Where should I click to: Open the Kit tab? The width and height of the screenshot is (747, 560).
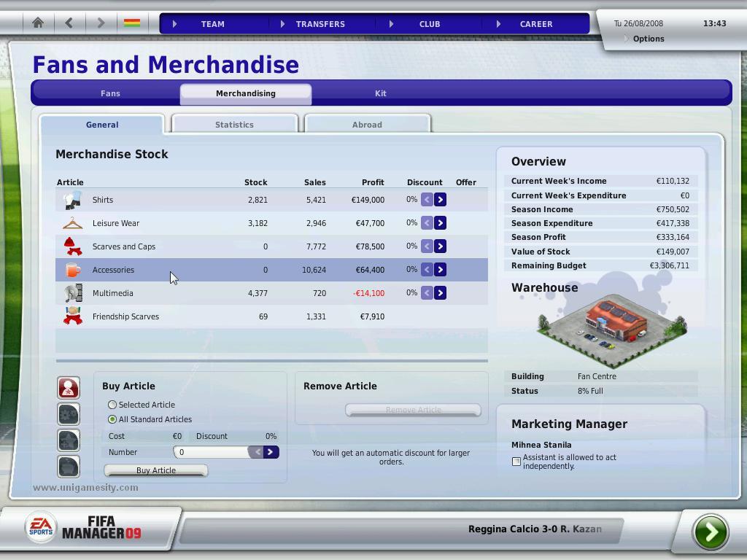click(x=380, y=93)
